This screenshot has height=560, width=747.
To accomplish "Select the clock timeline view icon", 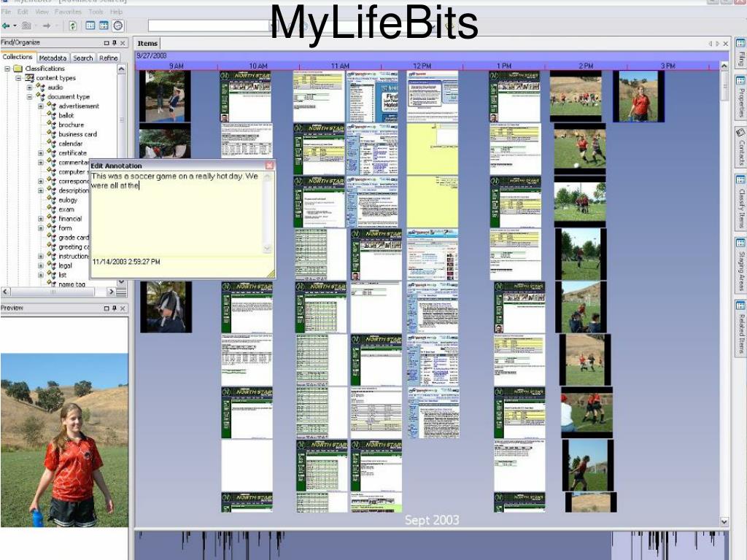I will (x=118, y=26).
